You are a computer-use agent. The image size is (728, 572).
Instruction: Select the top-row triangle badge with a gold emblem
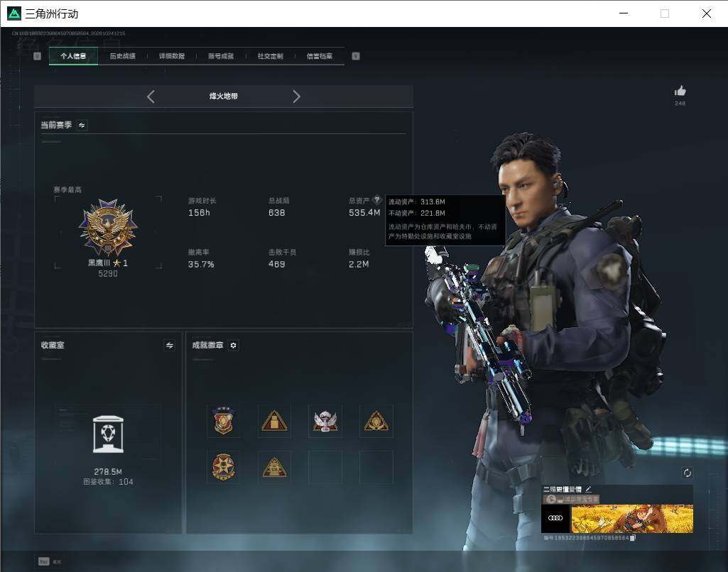coord(376,420)
